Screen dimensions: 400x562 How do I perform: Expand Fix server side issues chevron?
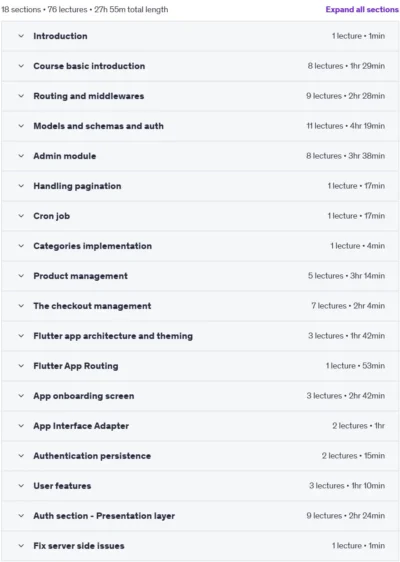[21, 546]
